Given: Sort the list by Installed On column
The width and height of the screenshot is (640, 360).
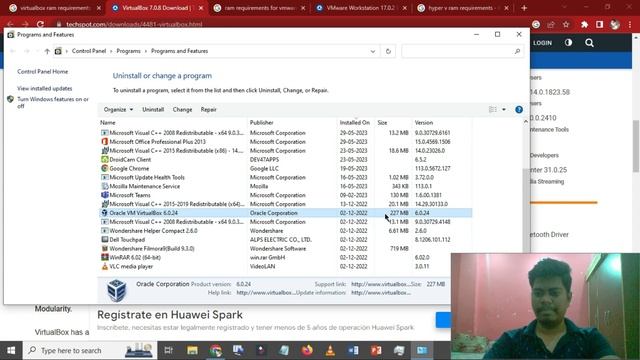Looking at the screenshot, I should point(355,122).
